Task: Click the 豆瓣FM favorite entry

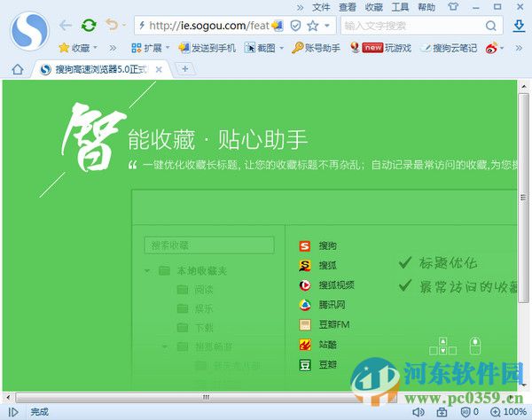Action: pyautogui.click(x=325, y=324)
